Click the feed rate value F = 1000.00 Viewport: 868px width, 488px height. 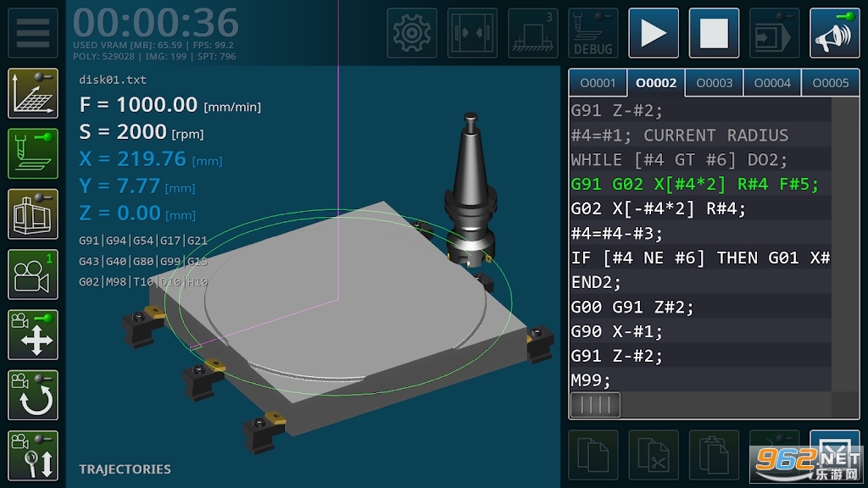click(170, 104)
